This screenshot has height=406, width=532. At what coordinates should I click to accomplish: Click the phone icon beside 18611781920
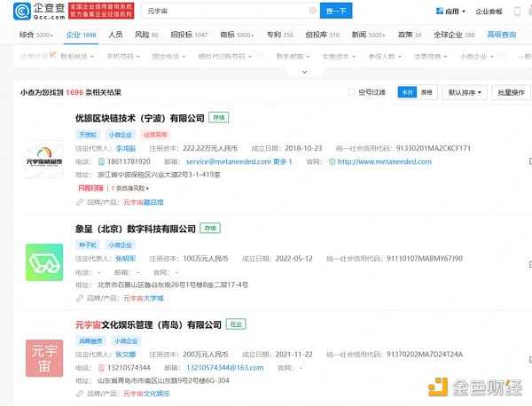101,162
